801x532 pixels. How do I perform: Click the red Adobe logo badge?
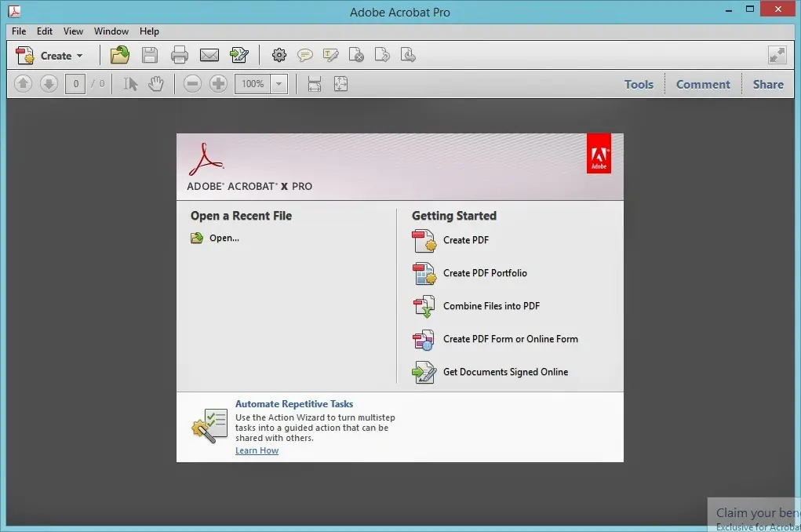[599, 153]
